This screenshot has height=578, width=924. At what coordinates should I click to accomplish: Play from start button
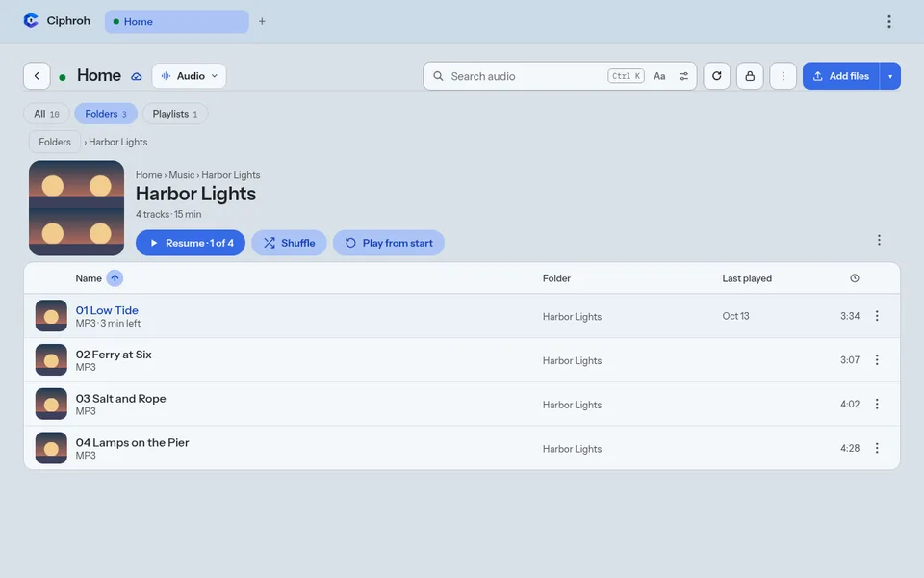[388, 243]
